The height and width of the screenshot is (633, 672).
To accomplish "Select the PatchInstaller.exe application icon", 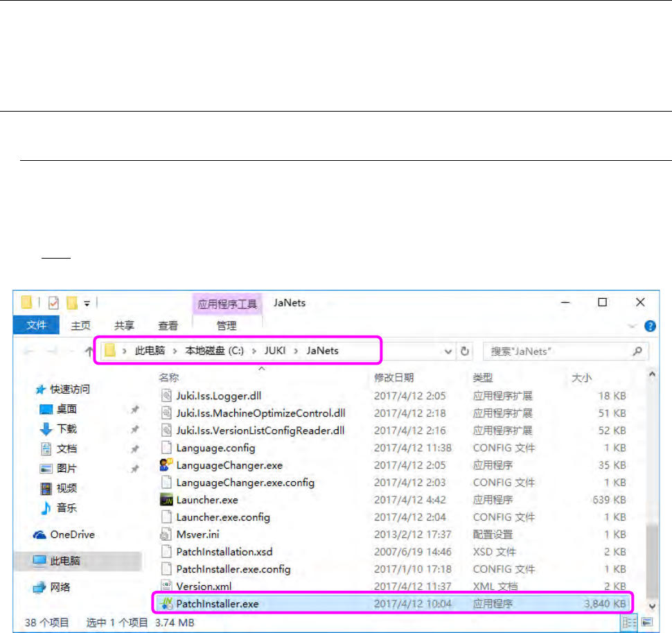I will (166, 603).
